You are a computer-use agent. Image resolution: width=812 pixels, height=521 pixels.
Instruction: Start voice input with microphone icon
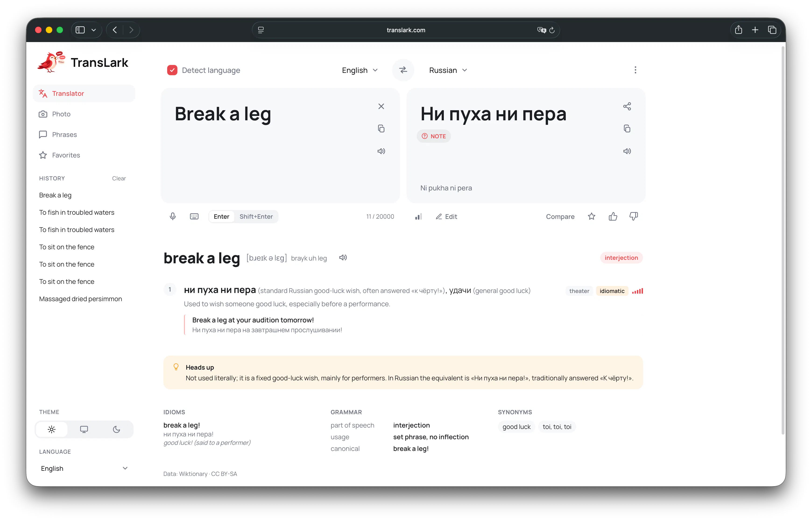(172, 217)
